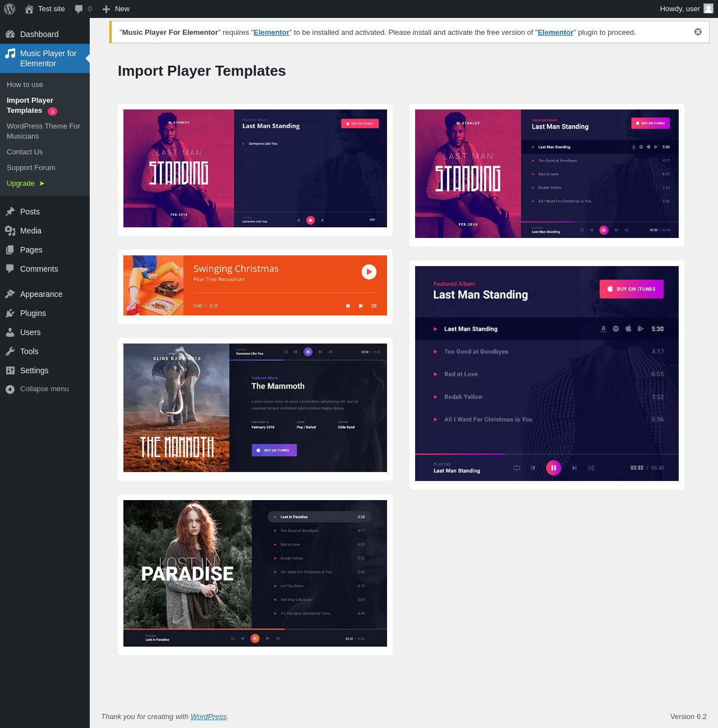Click the Comments sidebar icon
This screenshot has height=728, width=718.
click(10, 269)
